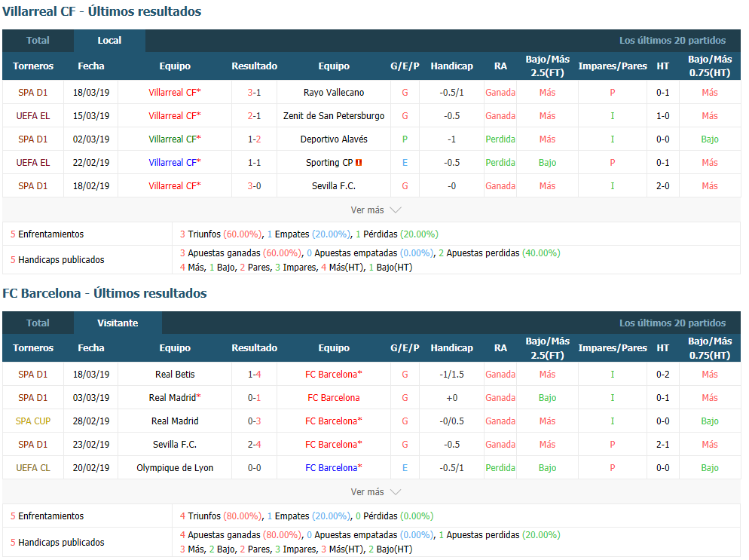Click FC Barcelona in the Real Betis row
This screenshot has width=749, height=560.
331,374
